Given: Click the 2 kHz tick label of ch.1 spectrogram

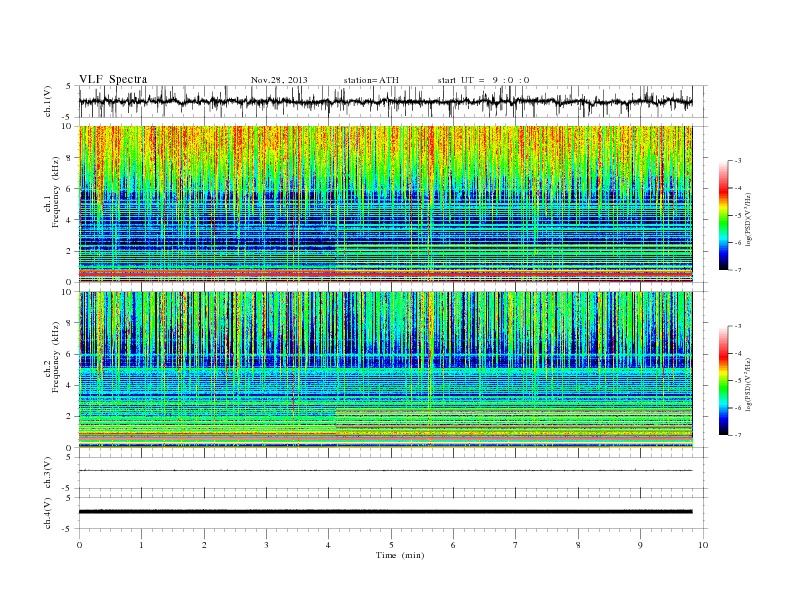Looking at the screenshot, I should 70,251.
